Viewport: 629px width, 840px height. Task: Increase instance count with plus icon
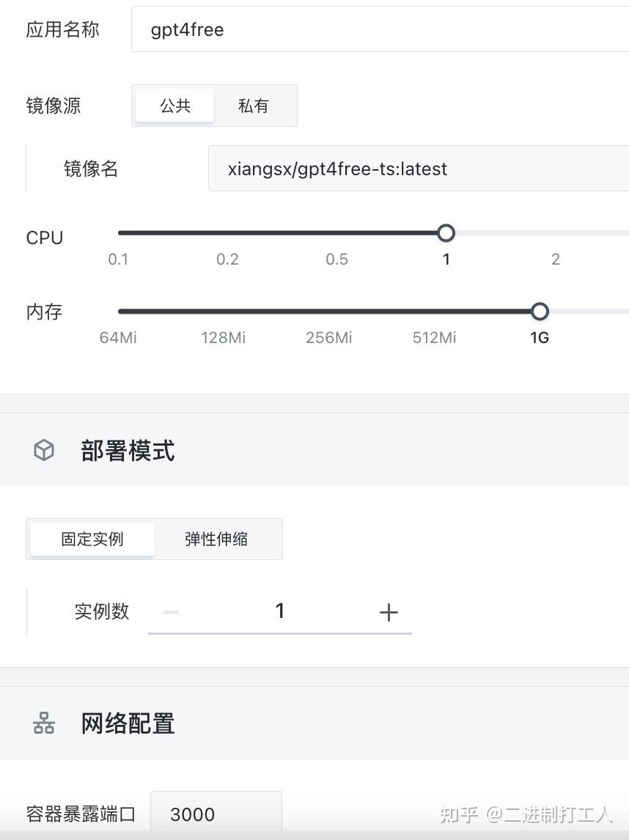pos(389,612)
